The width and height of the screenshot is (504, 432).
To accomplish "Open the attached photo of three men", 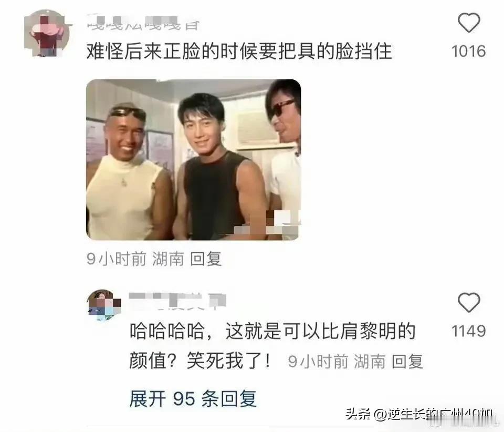I will (x=194, y=160).
